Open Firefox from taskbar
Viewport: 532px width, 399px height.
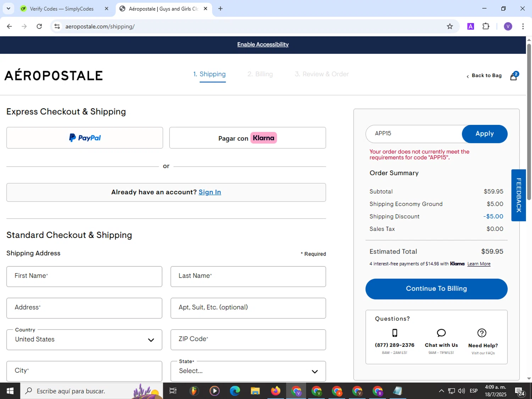pos(276,391)
